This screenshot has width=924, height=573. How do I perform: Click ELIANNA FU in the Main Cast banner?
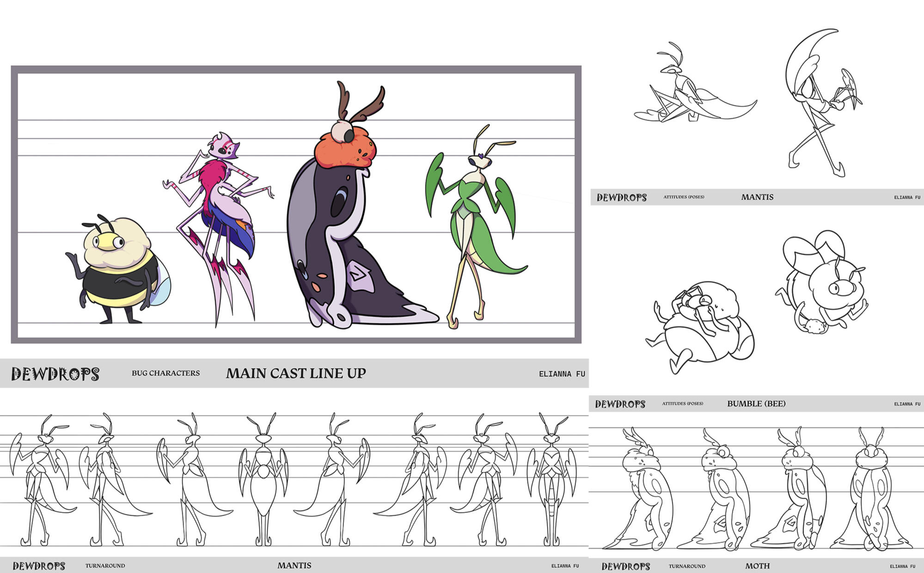(x=562, y=374)
